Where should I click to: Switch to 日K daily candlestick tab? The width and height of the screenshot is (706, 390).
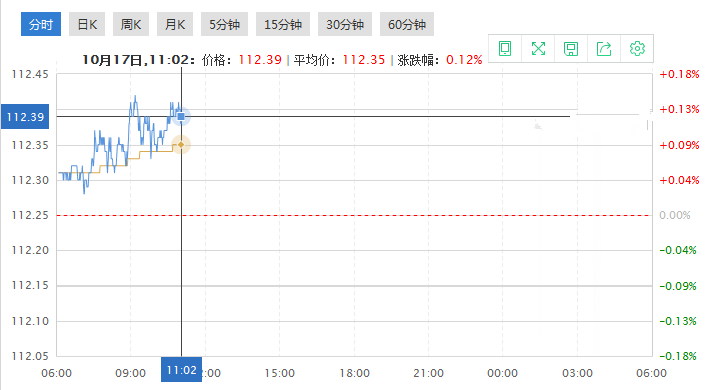coord(87,24)
